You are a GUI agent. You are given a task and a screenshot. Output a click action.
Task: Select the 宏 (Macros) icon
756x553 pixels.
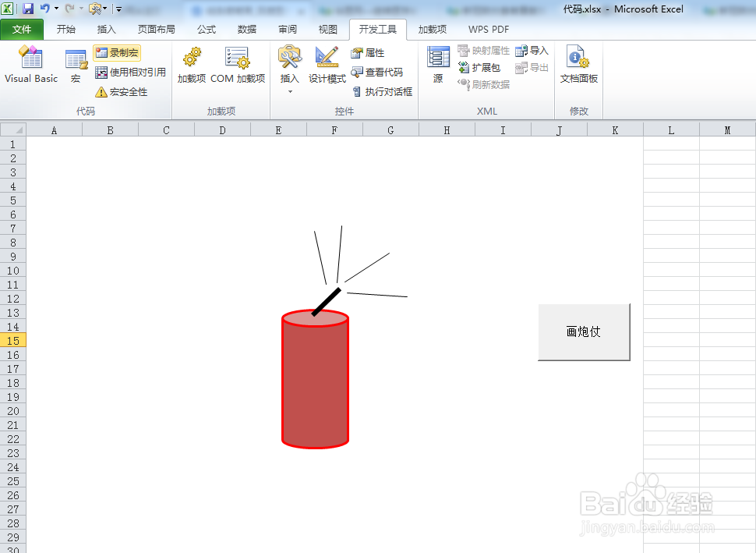click(75, 66)
